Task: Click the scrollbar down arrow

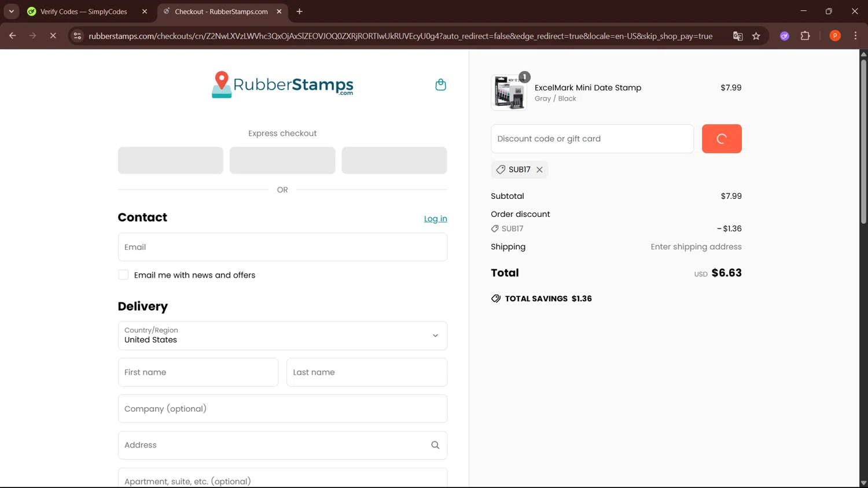Action: [863, 483]
